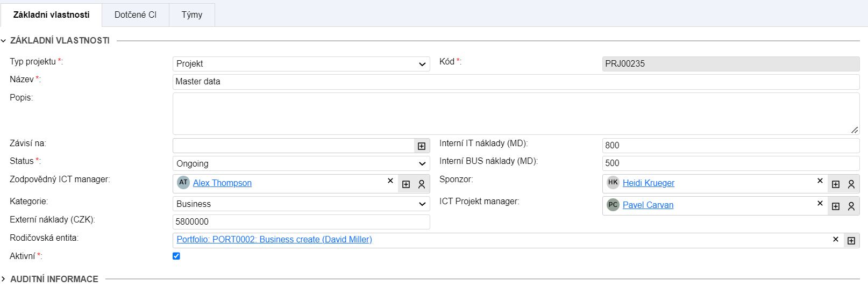Viewport: 868px width, 287px height.
Task: Expand AUDITNÍ INFORMACE section
Action: coord(4,279)
